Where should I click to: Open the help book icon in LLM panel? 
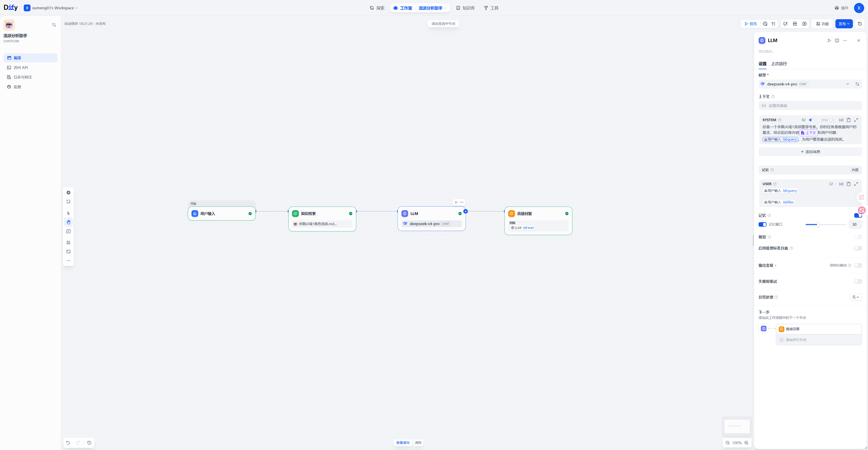(837, 40)
